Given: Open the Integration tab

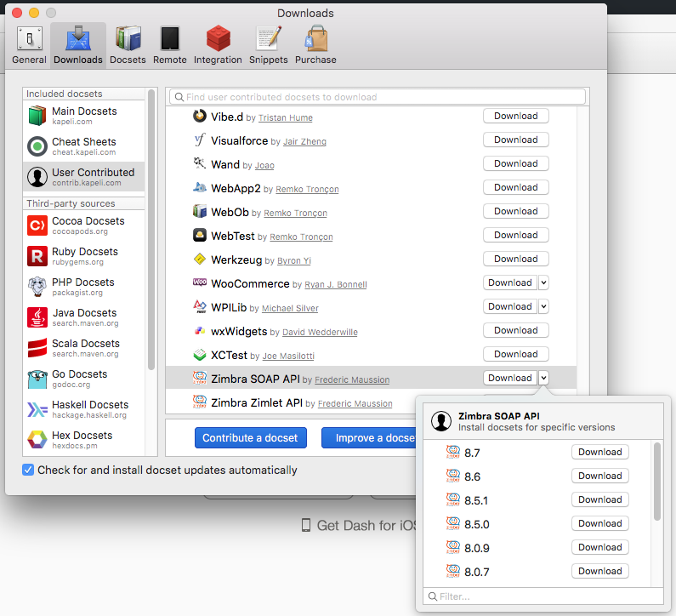Looking at the screenshot, I should [218, 45].
